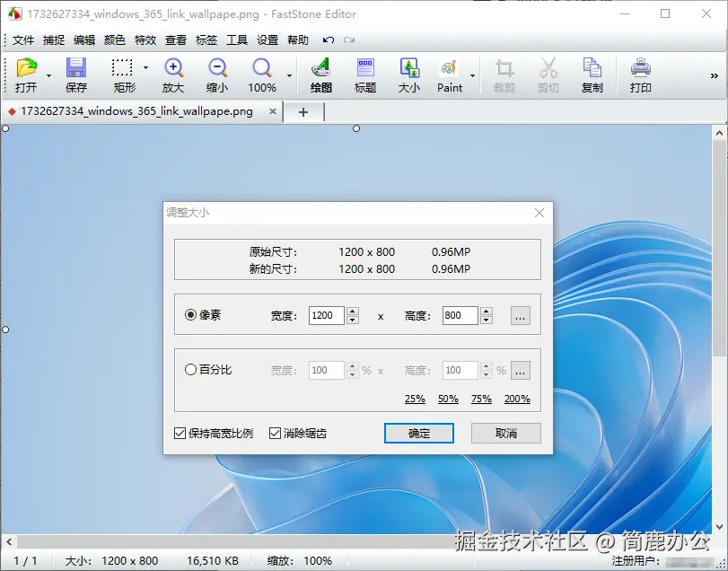The height and width of the screenshot is (571, 728).
Task: Print the image with 打印 icon
Action: coord(640,75)
